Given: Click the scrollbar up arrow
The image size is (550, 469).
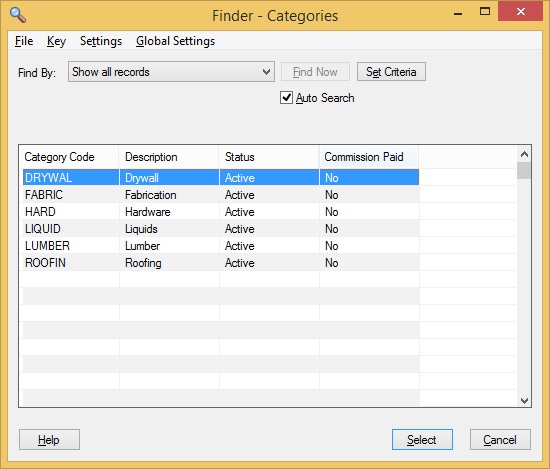Looking at the screenshot, I should click(x=524, y=154).
